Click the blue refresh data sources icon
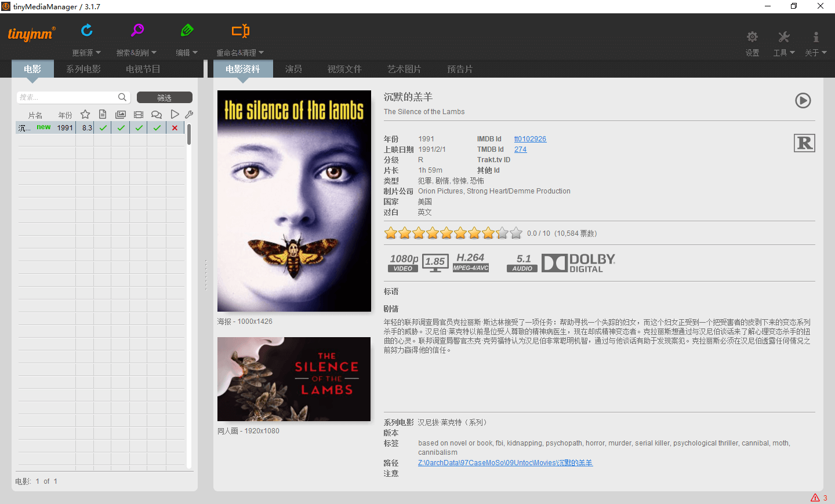The image size is (835, 504). click(x=87, y=30)
